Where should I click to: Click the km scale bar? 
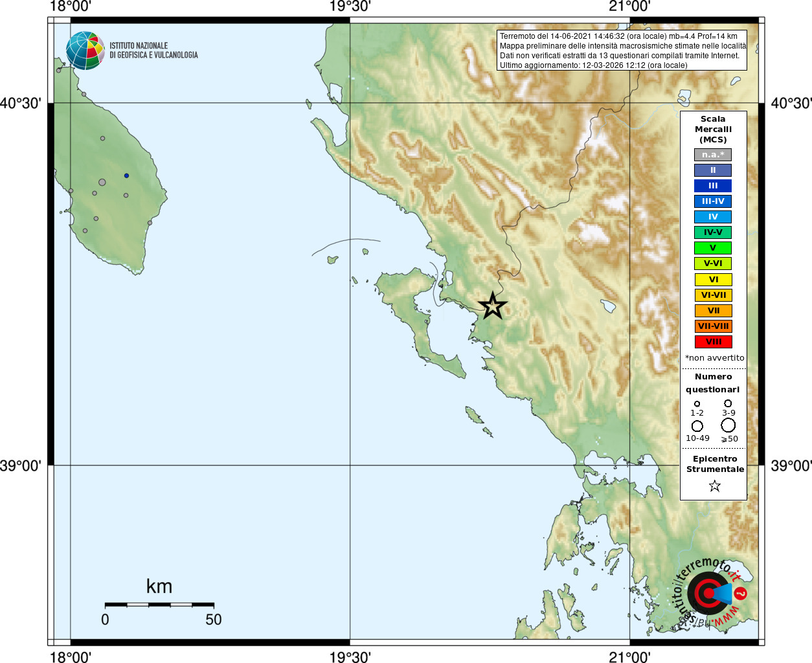click(159, 605)
